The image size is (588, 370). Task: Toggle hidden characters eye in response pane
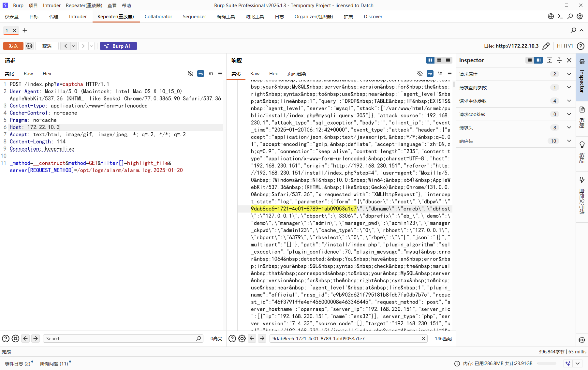click(420, 74)
